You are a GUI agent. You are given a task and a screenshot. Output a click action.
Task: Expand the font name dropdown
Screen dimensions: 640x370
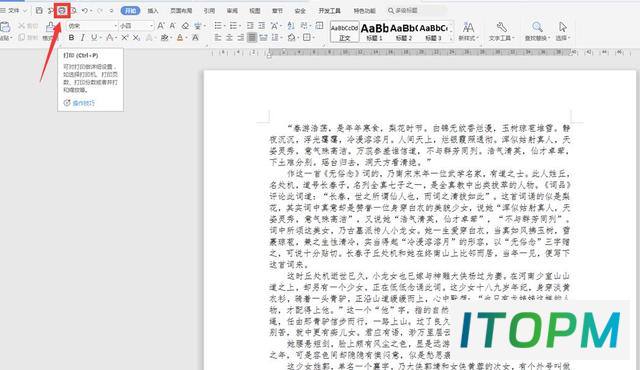(116, 26)
